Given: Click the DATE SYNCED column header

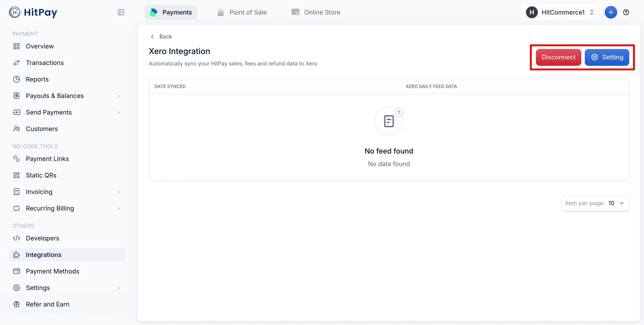Looking at the screenshot, I should tap(170, 86).
